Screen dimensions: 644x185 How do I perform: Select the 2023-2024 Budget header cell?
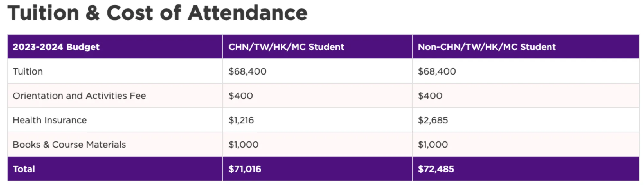pos(56,47)
